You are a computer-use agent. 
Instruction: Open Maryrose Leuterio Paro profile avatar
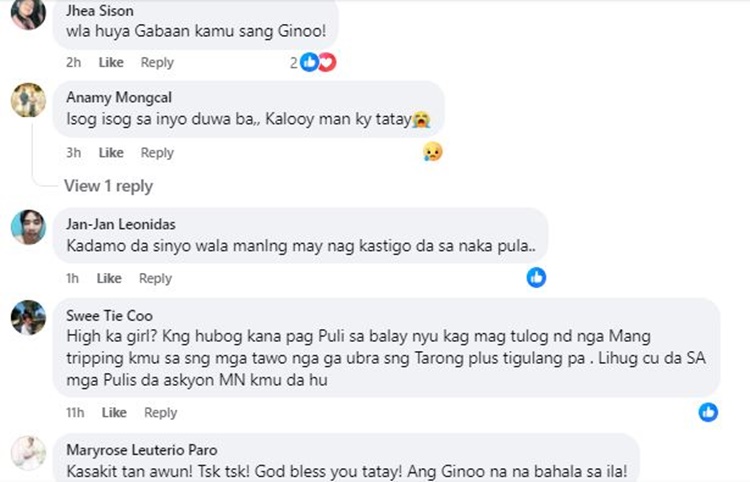(28, 453)
